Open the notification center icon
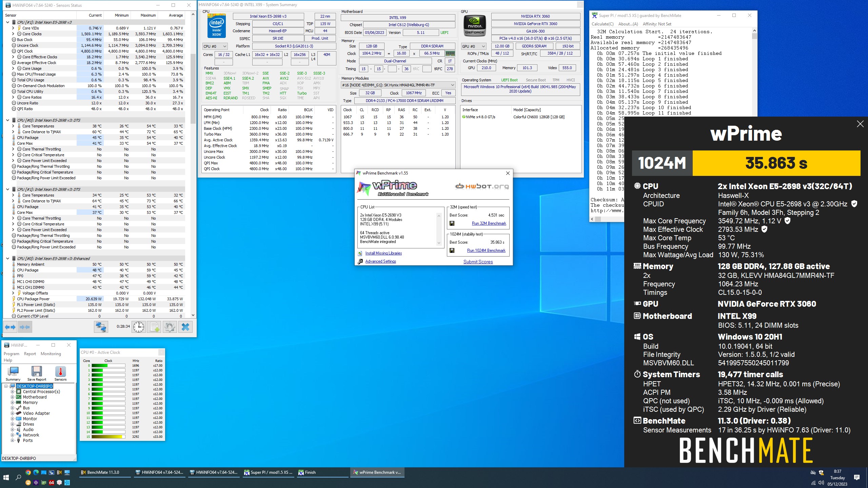The width and height of the screenshot is (868, 488). click(857, 477)
